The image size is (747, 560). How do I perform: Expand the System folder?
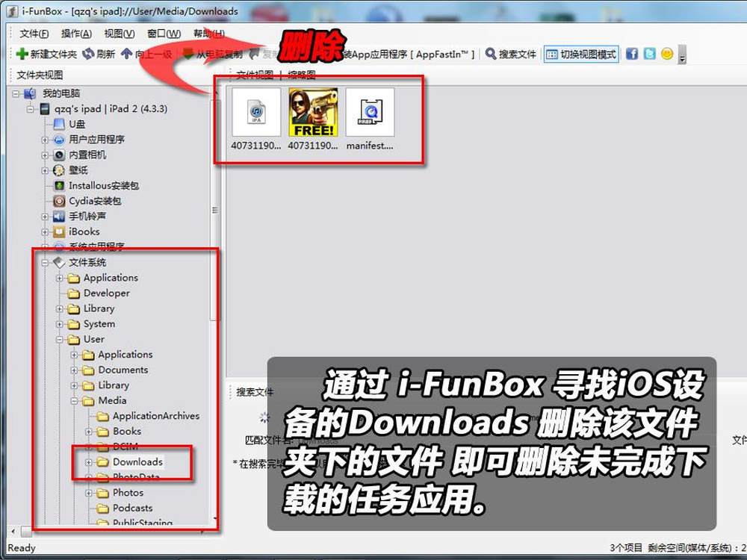coord(59,324)
